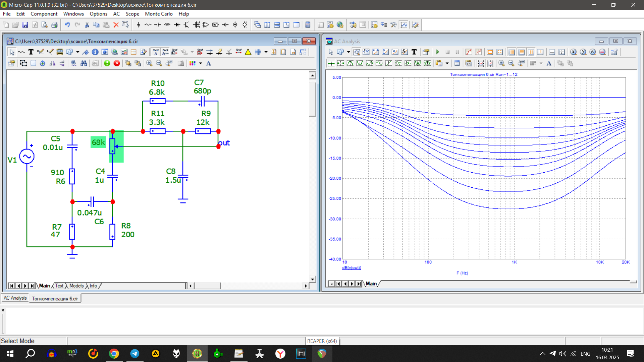Switch to the Models tab
Screen dimensions: 644x362
point(76,286)
